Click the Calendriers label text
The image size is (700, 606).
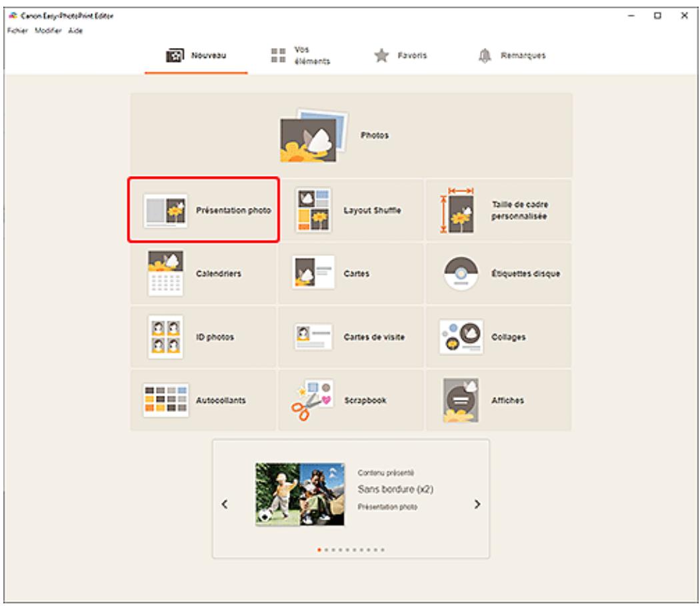coord(218,273)
